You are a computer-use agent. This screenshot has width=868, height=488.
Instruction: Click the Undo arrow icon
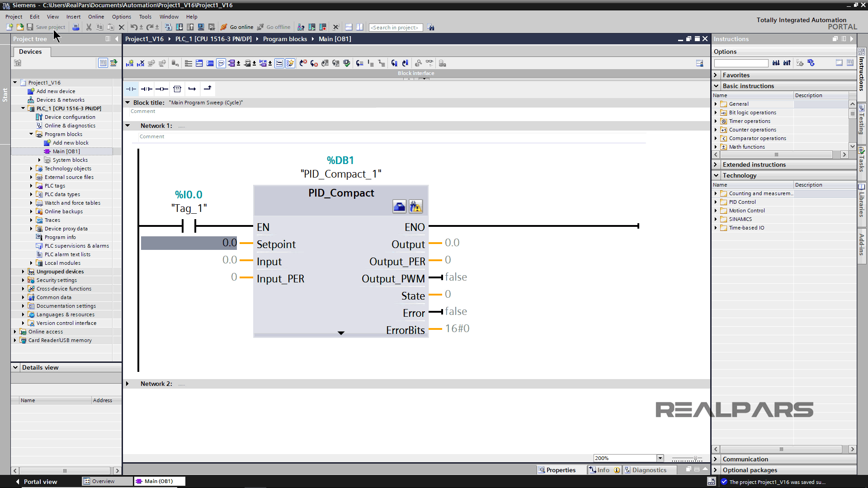point(134,27)
